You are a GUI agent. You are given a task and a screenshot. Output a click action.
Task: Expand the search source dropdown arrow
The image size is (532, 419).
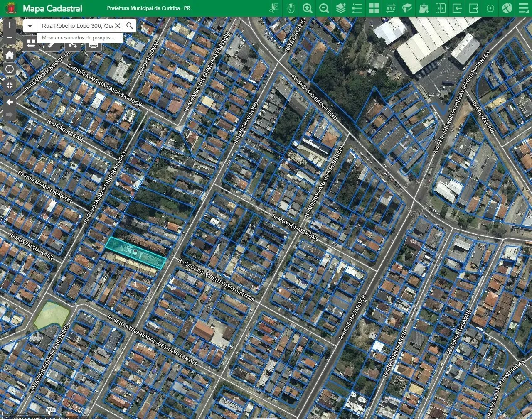click(30, 26)
